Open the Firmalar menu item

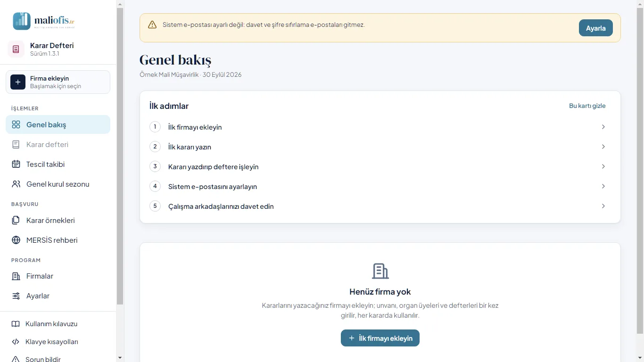[58, 276]
